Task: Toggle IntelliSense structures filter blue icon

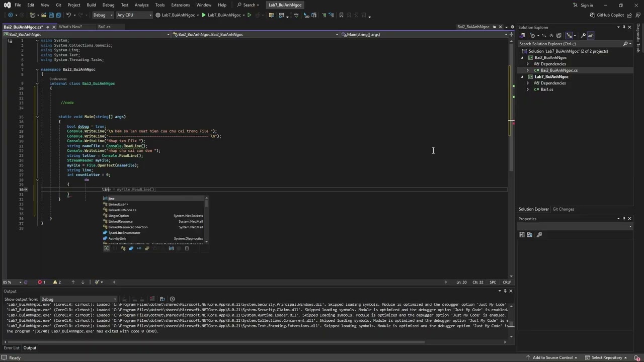Action: tap(131, 248)
